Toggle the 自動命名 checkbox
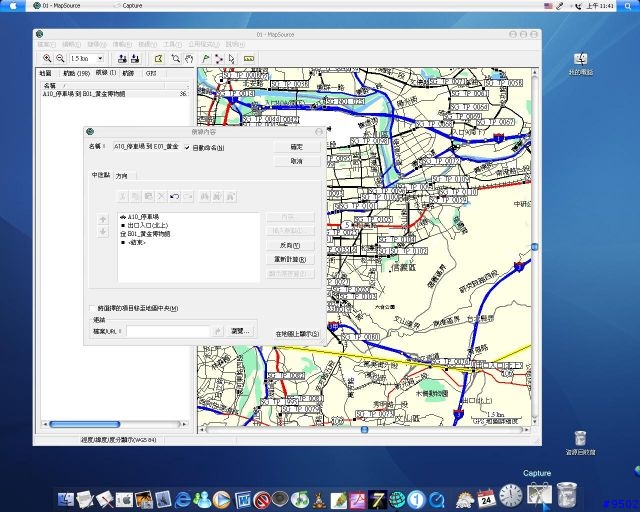 [187, 148]
